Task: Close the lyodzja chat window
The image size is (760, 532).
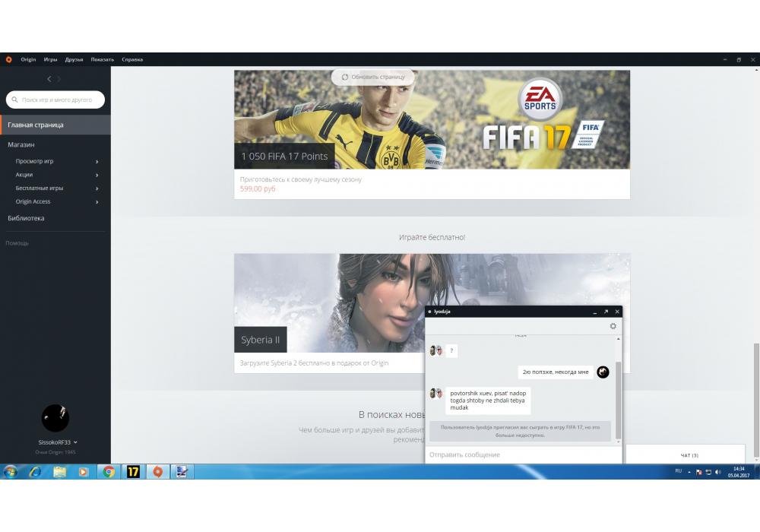Action: (x=617, y=312)
